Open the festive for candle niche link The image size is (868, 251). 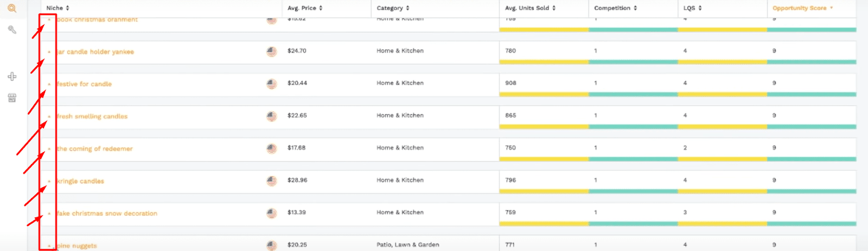(85, 84)
